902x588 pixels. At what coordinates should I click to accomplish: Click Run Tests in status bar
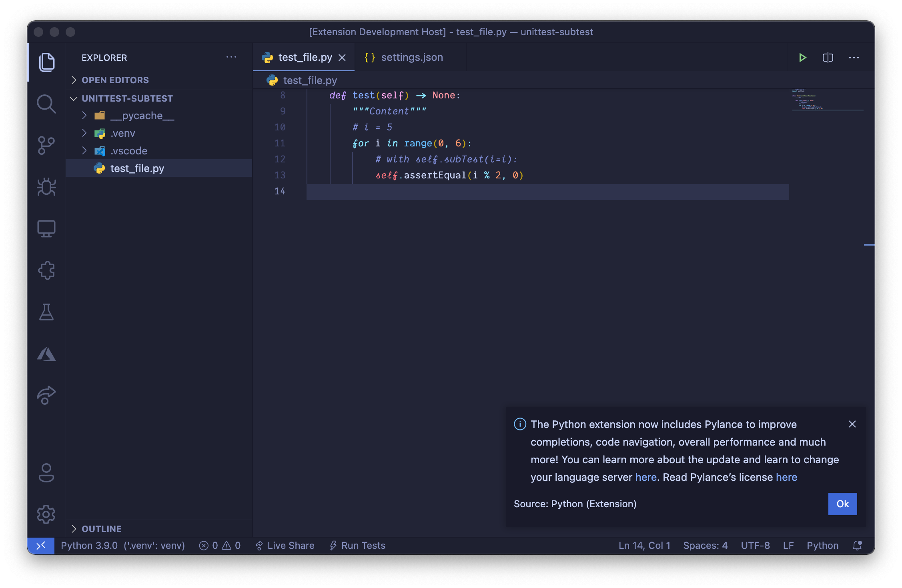pos(357,546)
